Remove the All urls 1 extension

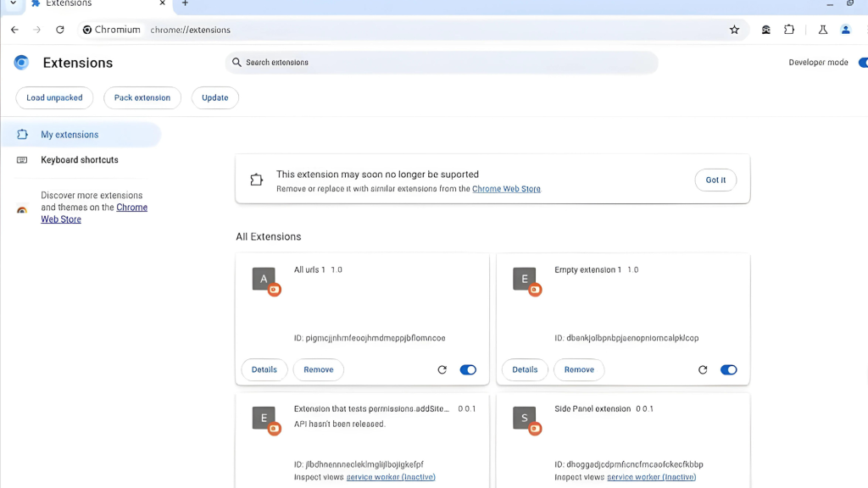[x=319, y=370]
